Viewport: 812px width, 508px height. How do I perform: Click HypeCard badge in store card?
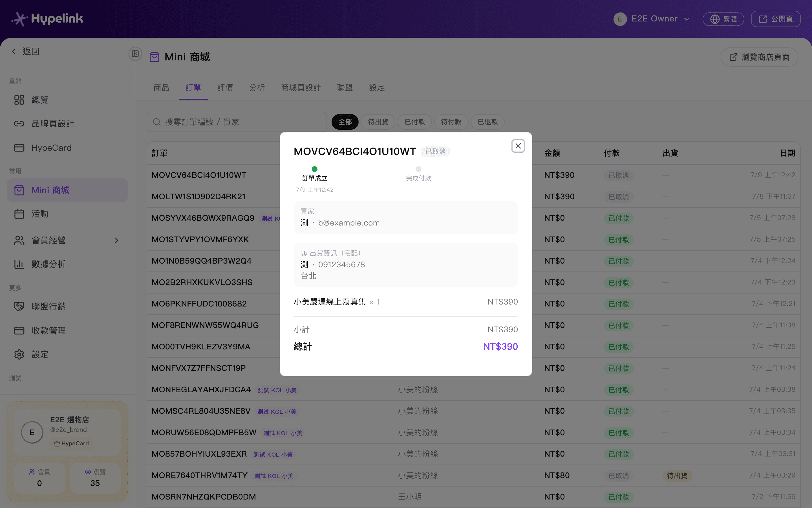tap(71, 443)
